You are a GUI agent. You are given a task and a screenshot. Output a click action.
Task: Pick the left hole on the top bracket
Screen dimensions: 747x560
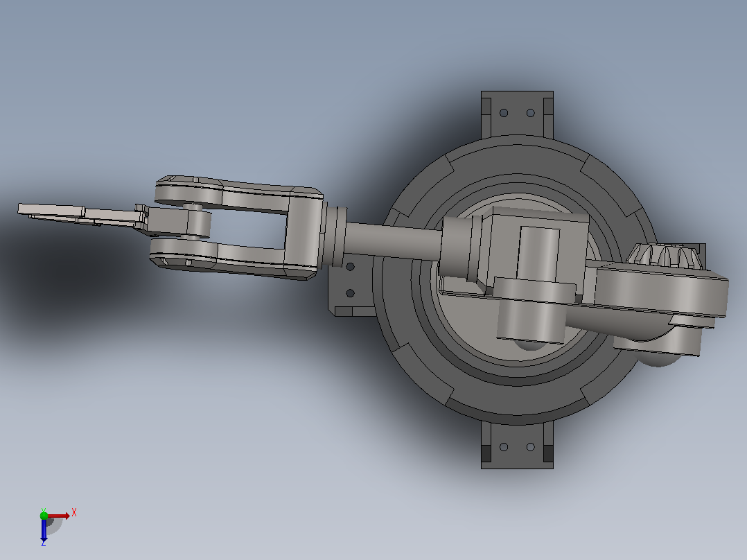[x=504, y=113]
